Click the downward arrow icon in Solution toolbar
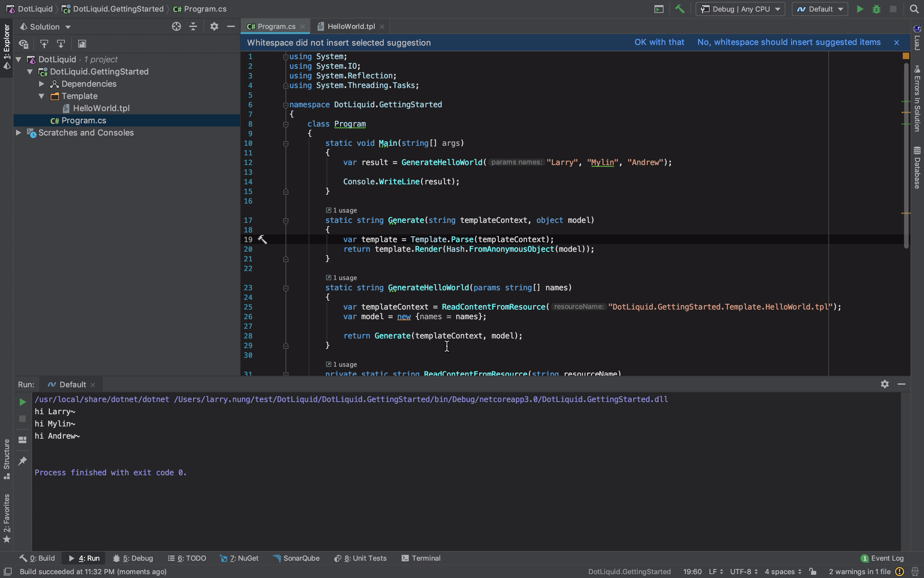 (61, 44)
